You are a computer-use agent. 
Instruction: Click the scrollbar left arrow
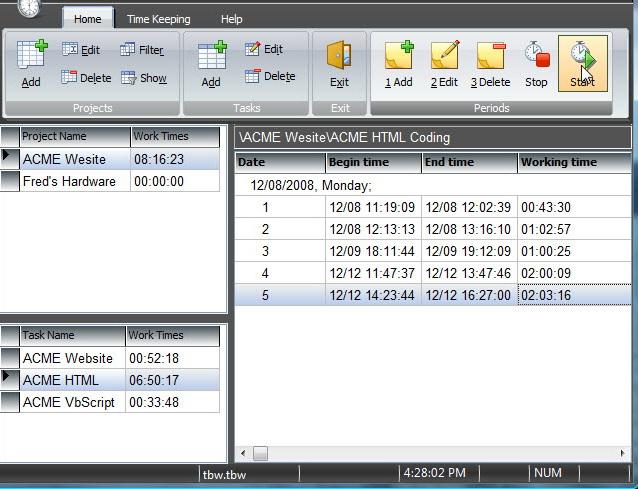tap(243, 453)
